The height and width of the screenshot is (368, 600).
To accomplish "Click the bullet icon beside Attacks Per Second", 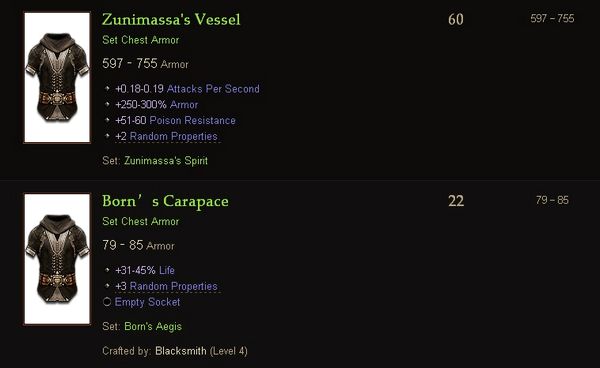I will pos(107,88).
